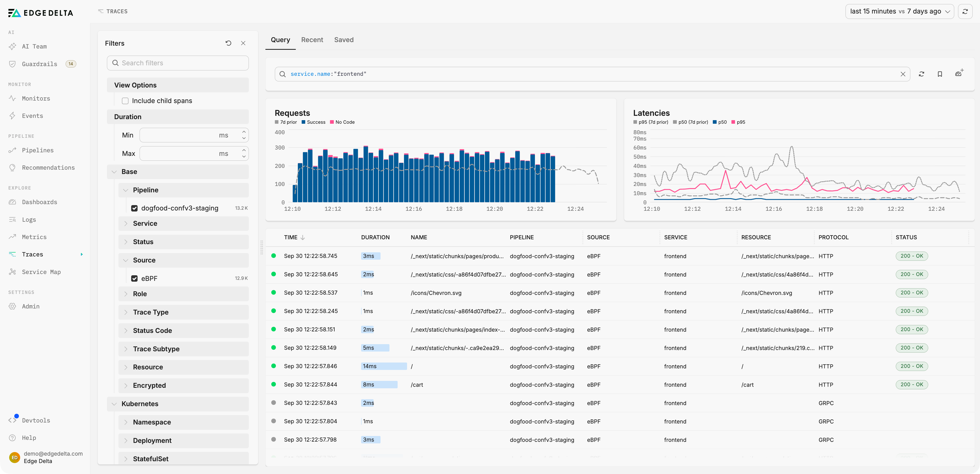Rerun the query refresh icon

coord(921,74)
